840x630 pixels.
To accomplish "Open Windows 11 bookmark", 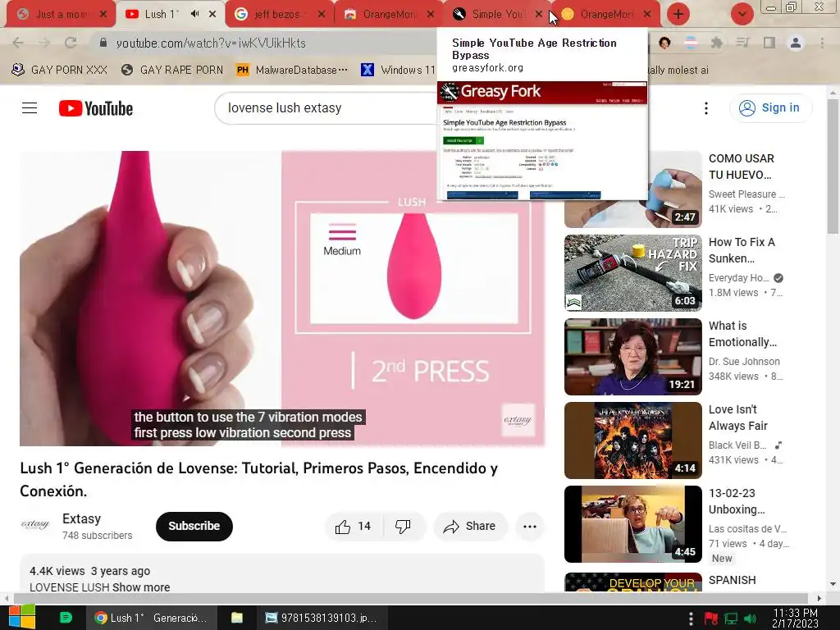I will 398,70.
